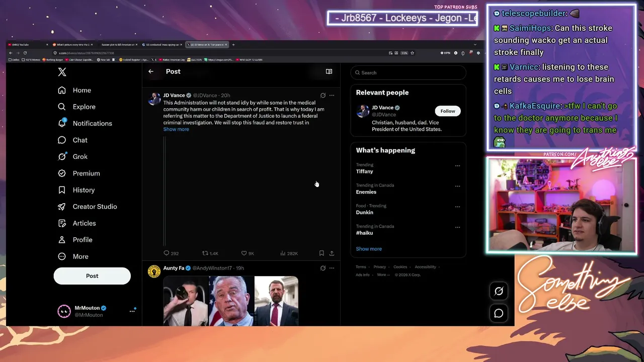Click Show more on JD Vance's post
The height and width of the screenshot is (362, 644).
pos(176,129)
